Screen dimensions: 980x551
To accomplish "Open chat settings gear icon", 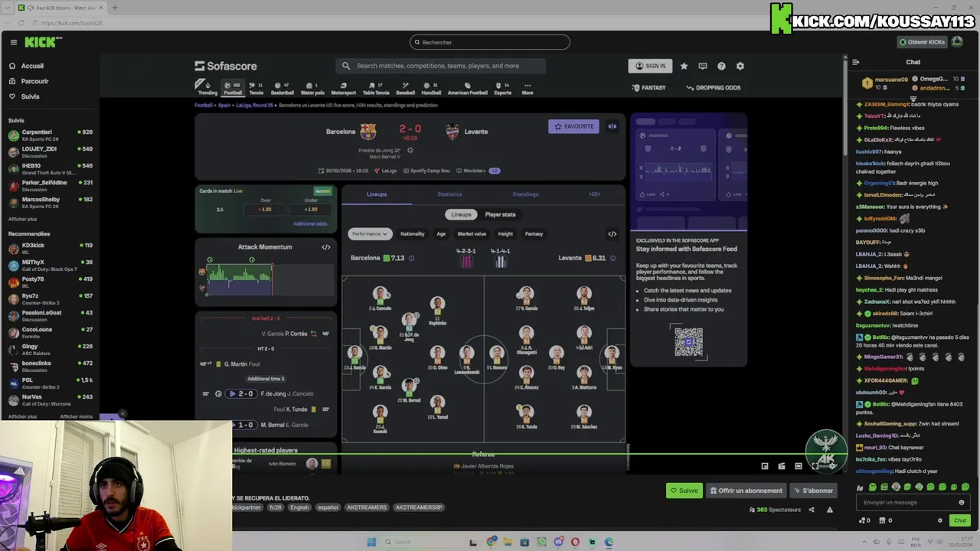I will pyautogui.click(x=940, y=520).
